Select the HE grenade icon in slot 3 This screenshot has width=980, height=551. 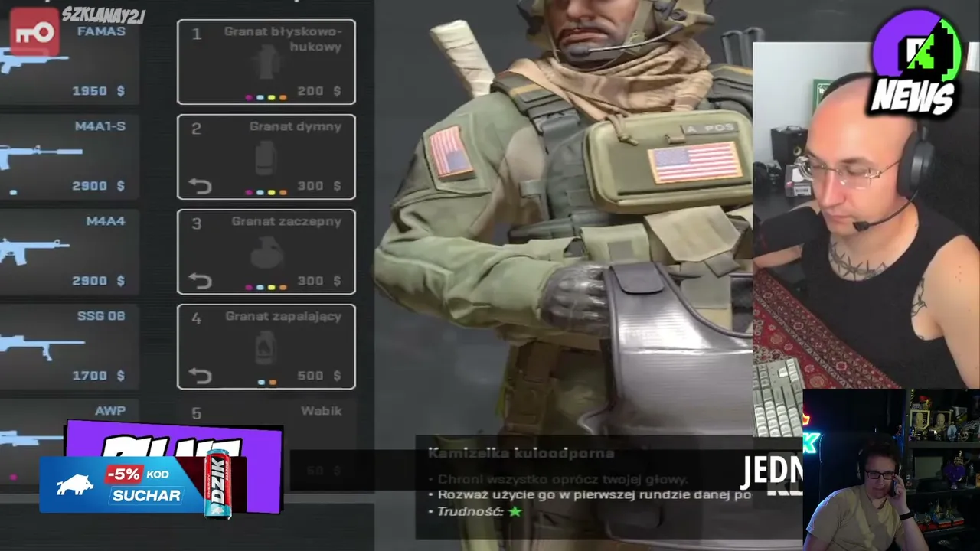click(x=266, y=253)
